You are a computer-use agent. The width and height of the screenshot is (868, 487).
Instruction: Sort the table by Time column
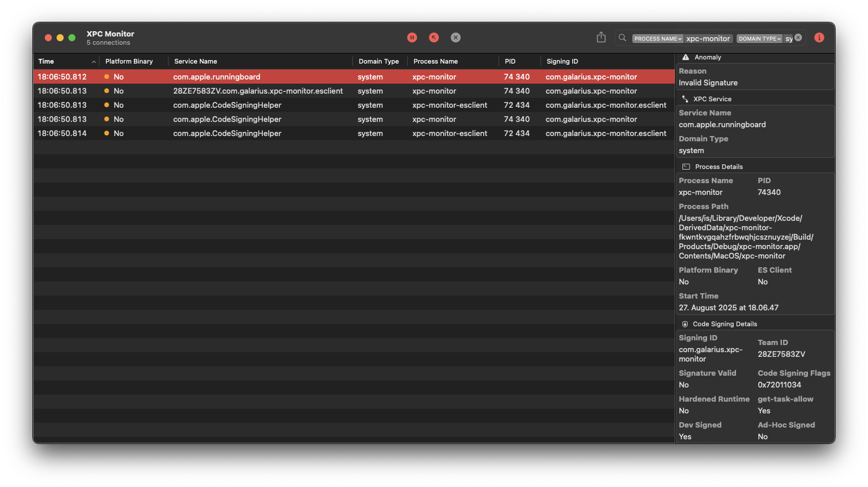[65, 61]
